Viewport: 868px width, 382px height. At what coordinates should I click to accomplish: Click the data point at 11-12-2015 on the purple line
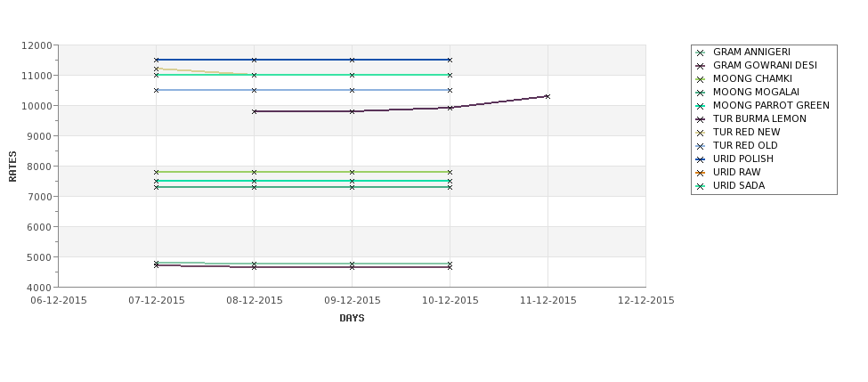click(x=548, y=96)
